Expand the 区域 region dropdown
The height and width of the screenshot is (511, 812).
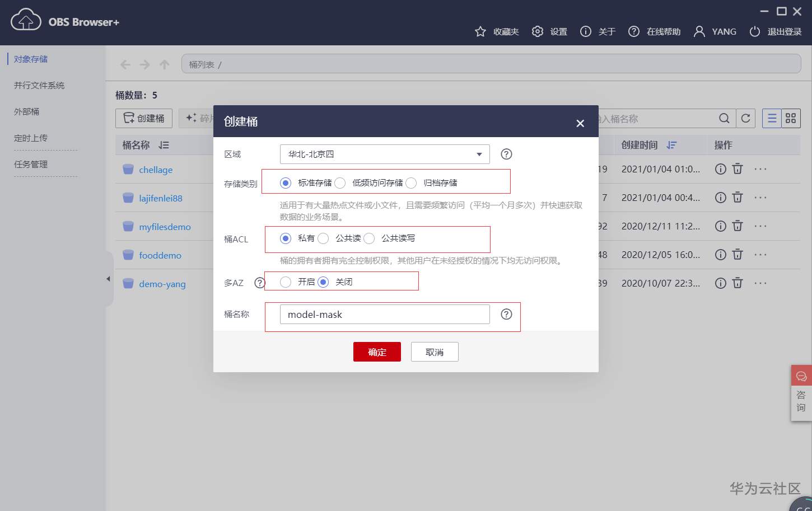[x=385, y=154]
